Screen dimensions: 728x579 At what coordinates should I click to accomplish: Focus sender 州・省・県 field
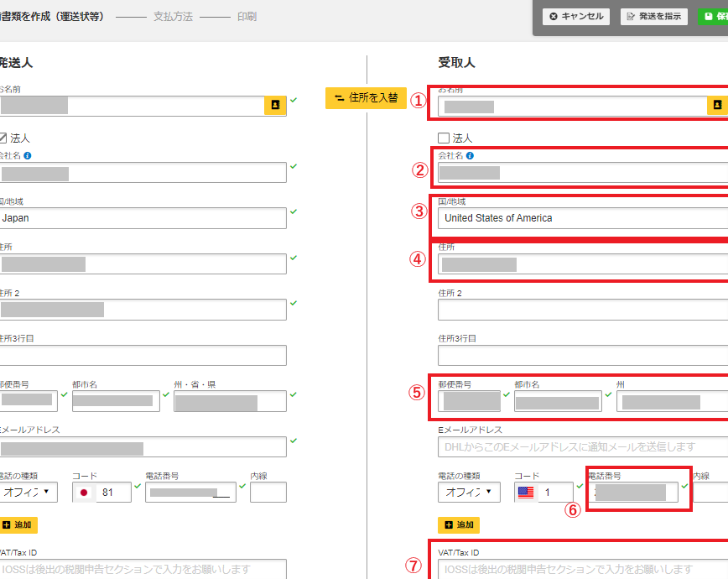coord(231,401)
